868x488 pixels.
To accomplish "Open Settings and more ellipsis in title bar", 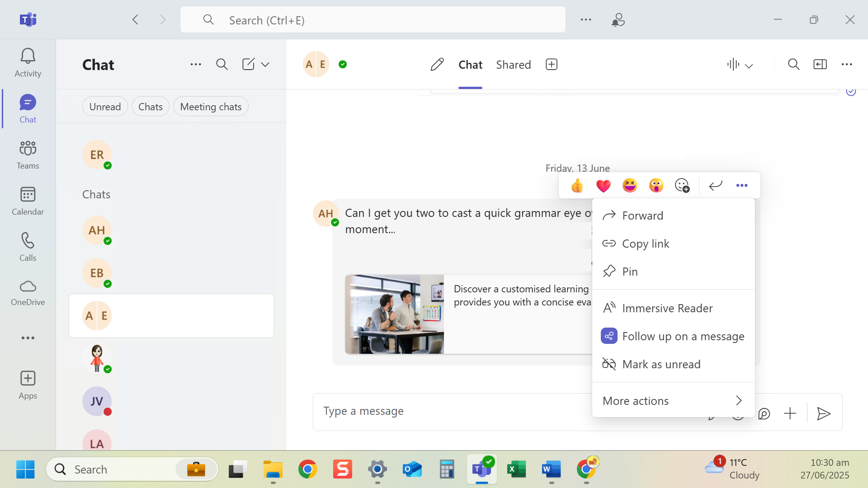I will pos(586,19).
